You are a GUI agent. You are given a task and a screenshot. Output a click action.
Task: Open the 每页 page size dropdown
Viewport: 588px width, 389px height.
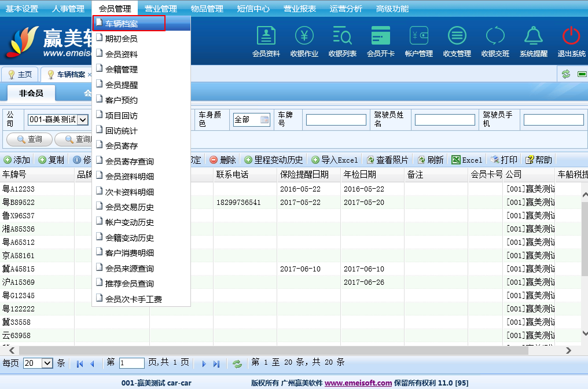click(47, 364)
